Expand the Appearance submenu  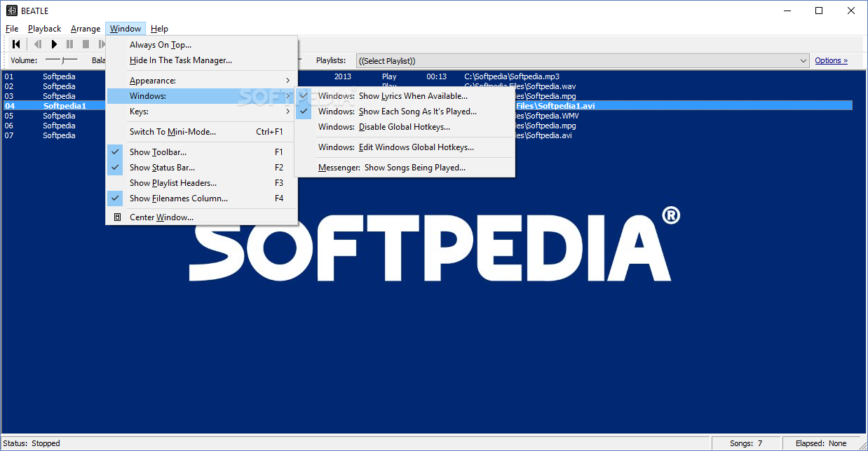[203, 81]
